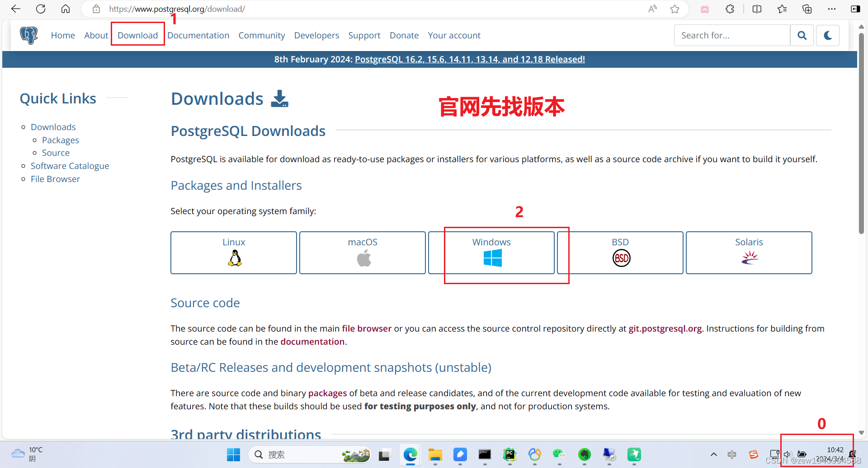The height and width of the screenshot is (468, 868).
Task: Click the download icon beside Downloads heading
Action: coord(279,98)
